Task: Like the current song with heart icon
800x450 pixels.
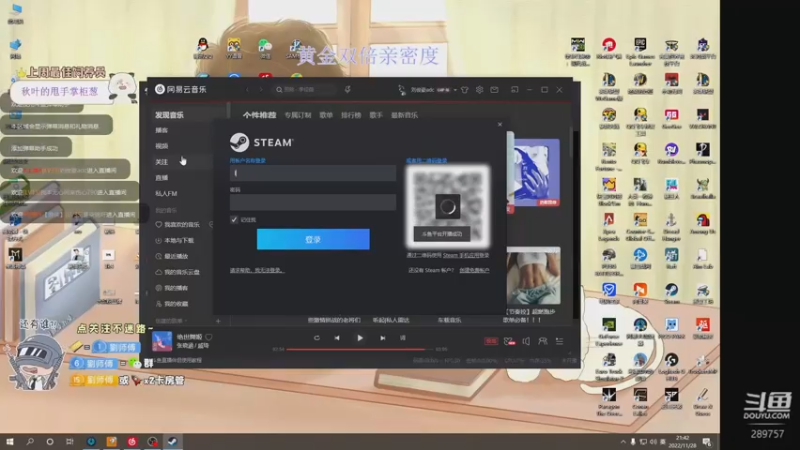Action: 209,337
